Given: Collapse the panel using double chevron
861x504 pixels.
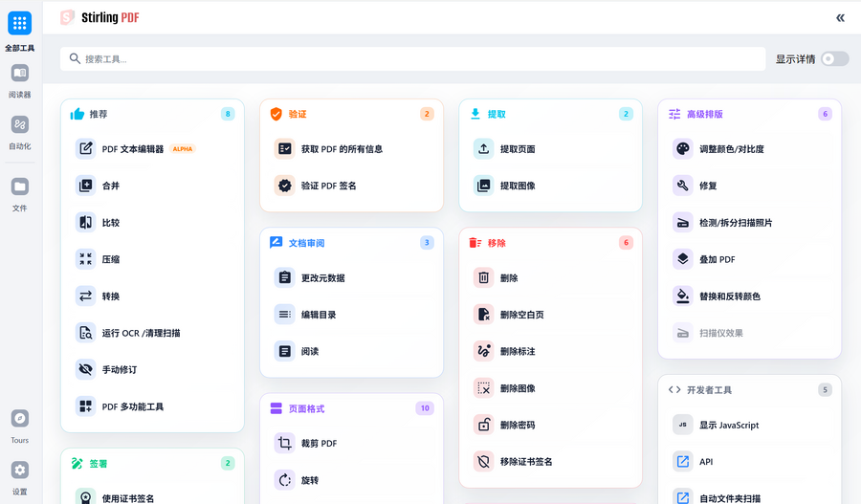Looking at the screenshot, I should click(x=840, y=17).
